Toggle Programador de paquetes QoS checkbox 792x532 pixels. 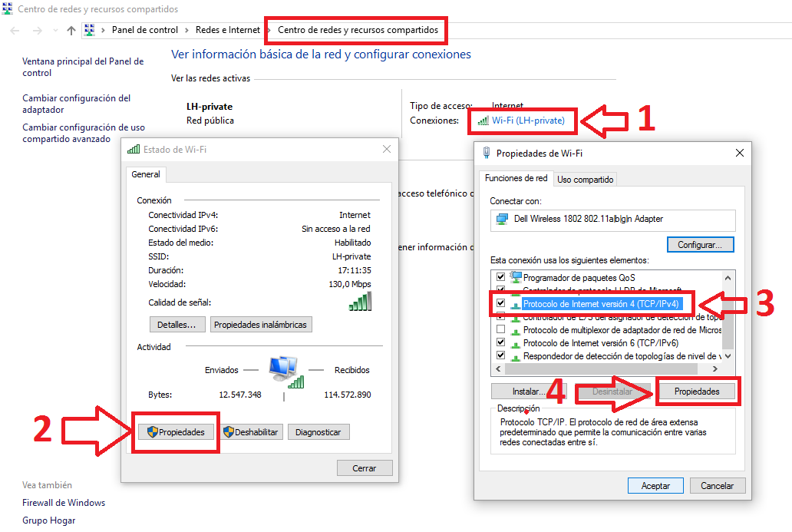click(x=500, y=277)
